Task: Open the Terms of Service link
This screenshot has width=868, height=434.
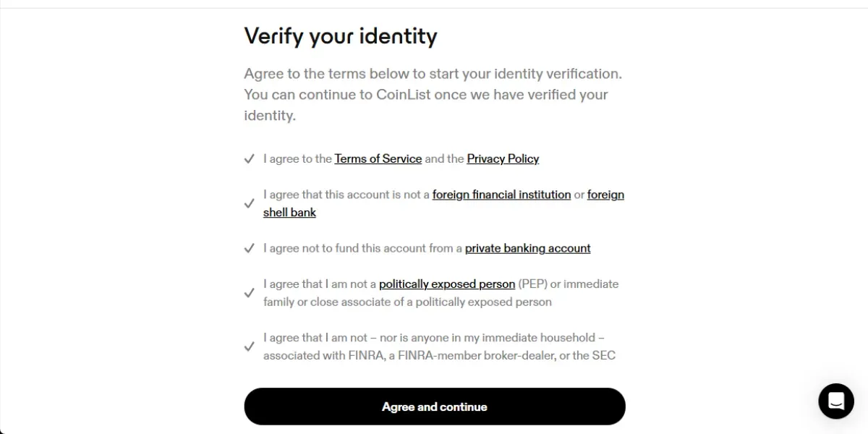Action: coord(378,158)
